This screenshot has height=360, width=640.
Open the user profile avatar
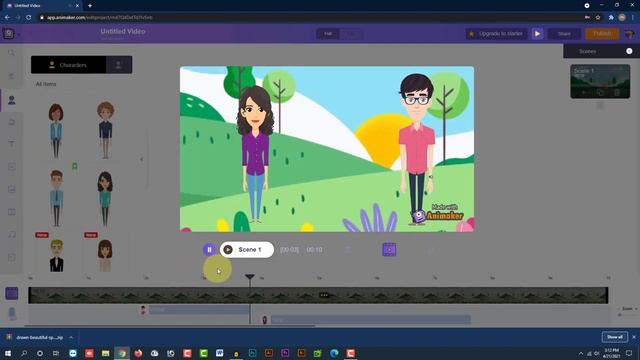629,34
